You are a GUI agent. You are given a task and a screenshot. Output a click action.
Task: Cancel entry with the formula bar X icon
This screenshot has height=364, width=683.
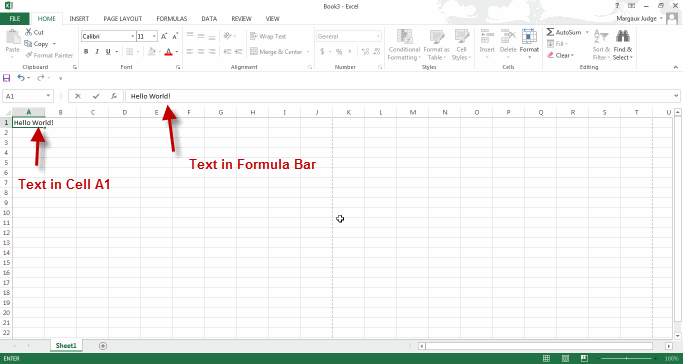78,96
